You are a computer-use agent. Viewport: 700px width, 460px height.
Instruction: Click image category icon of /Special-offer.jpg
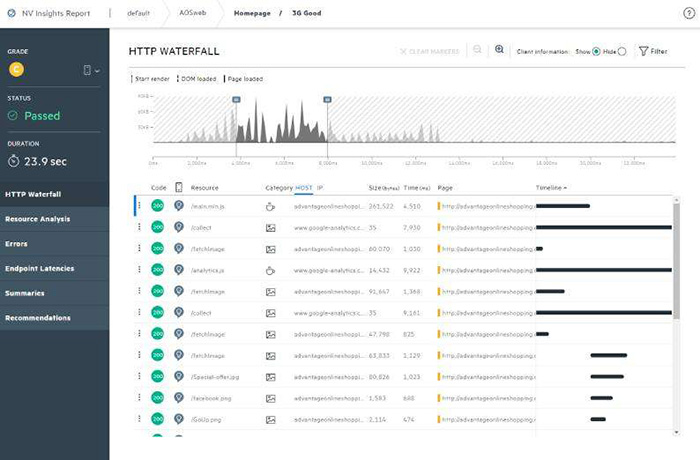pyautogui.click(x=271, y=377)
